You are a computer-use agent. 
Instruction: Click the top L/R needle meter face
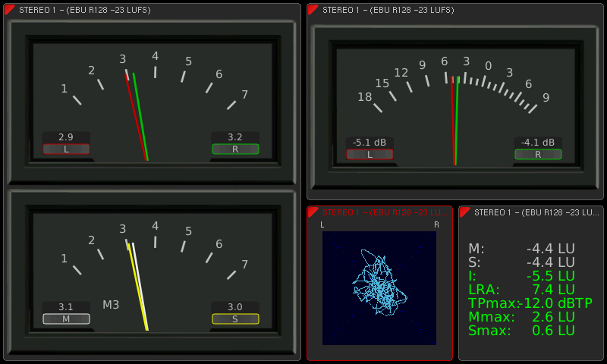tap(153, 102)
